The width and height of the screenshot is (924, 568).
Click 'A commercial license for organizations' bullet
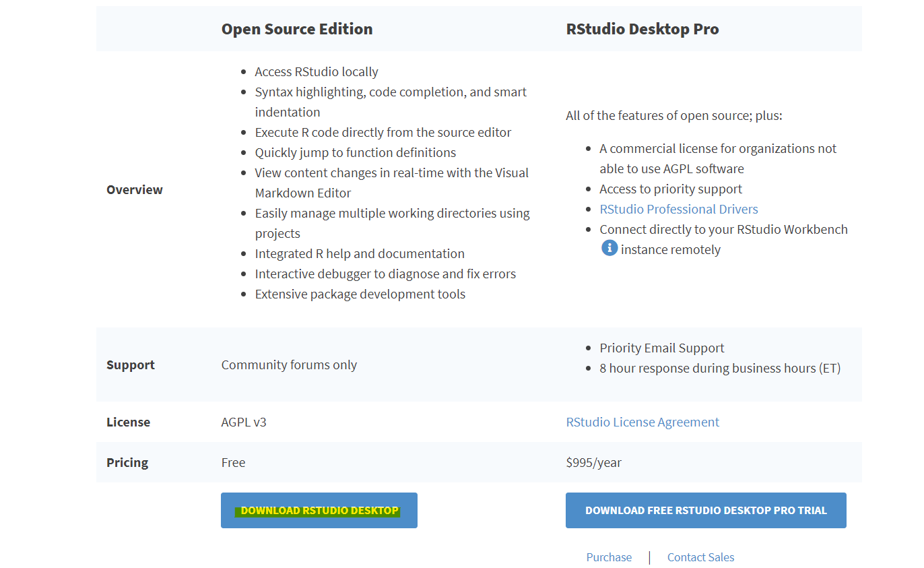click(718, 158)
